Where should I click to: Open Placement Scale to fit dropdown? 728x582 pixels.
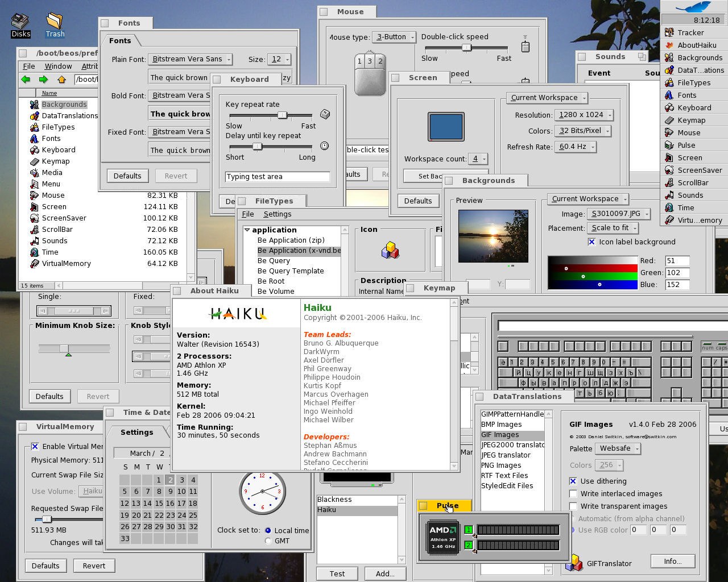click(613, 228)
